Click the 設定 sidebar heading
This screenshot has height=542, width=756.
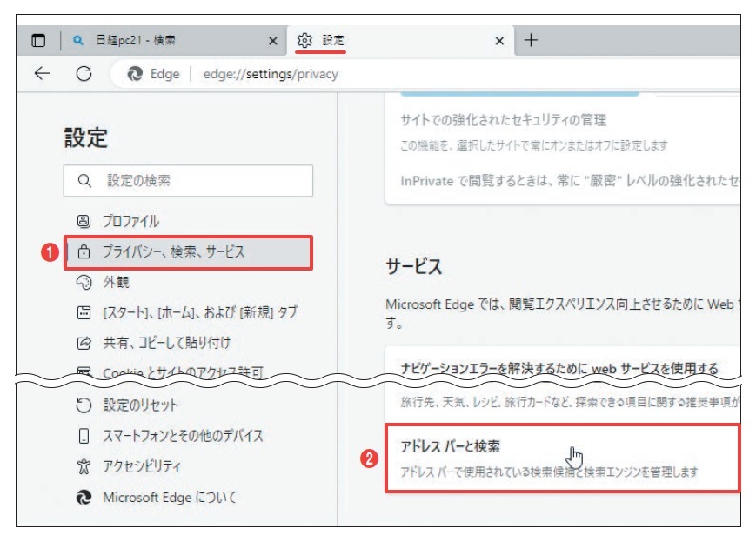(86, 138)
